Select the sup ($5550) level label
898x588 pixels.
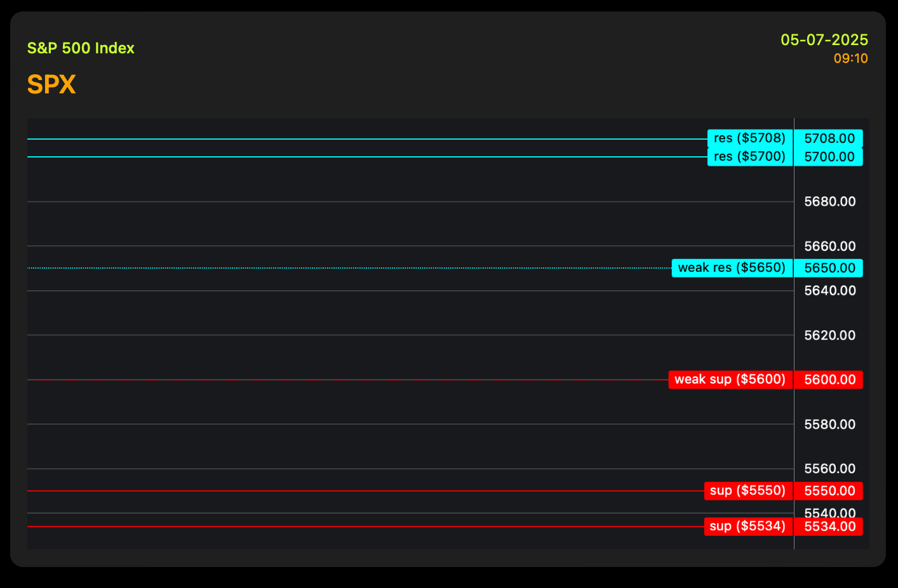pos(748,491)
